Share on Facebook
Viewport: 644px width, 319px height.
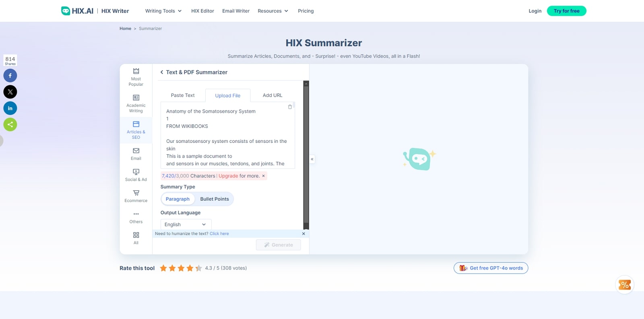pos(10,76)
